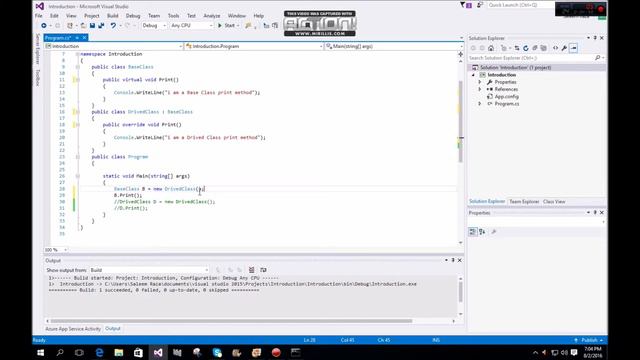Open the Debug configuration dropdown
Image resolution: width=640 pixels, height=360 pixels.
[154, 25]
